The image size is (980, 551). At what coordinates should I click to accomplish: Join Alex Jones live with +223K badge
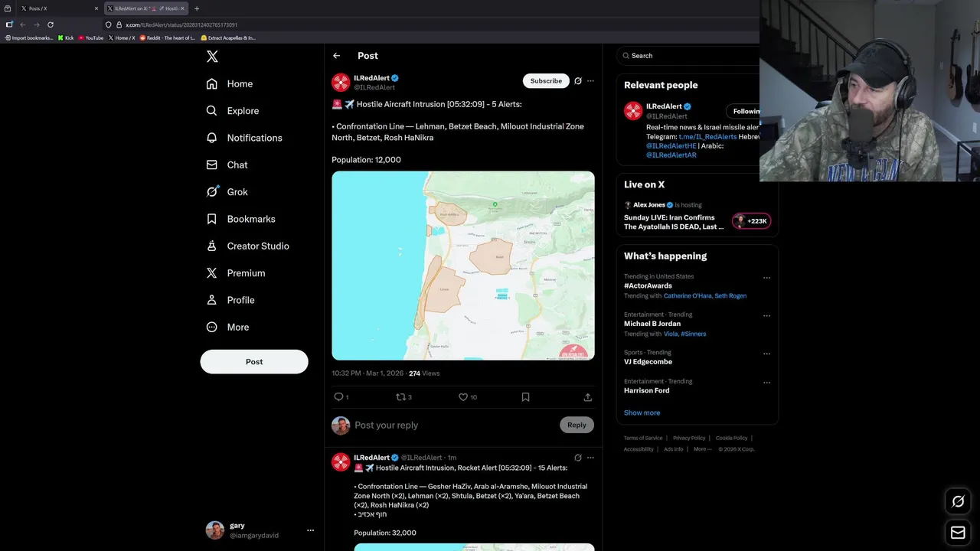click(752, 221)
